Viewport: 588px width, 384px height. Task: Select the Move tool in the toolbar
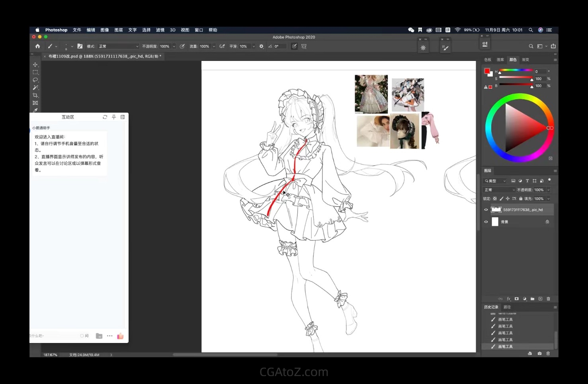tap(35, 65)
